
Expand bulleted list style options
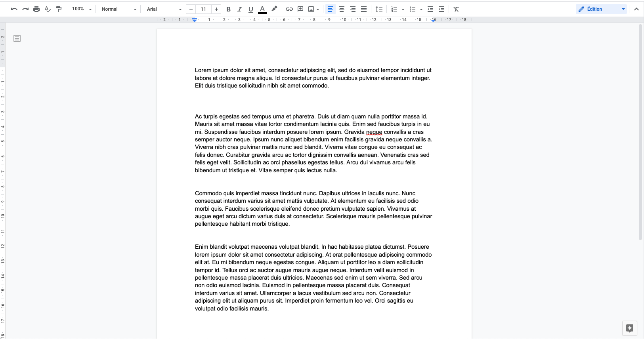421,9
